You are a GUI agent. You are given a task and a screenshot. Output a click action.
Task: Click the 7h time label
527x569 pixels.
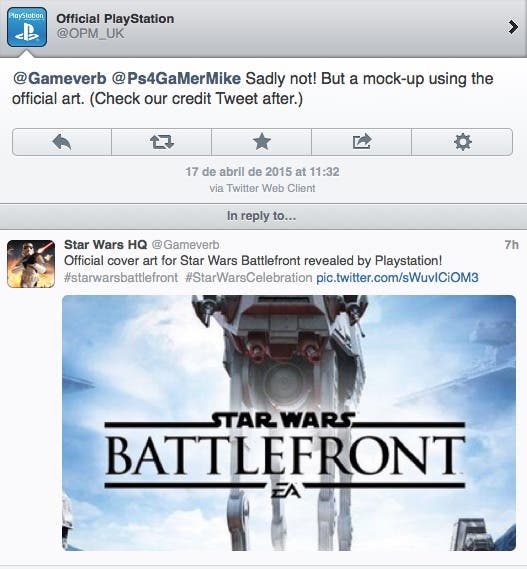click(511, 245)
